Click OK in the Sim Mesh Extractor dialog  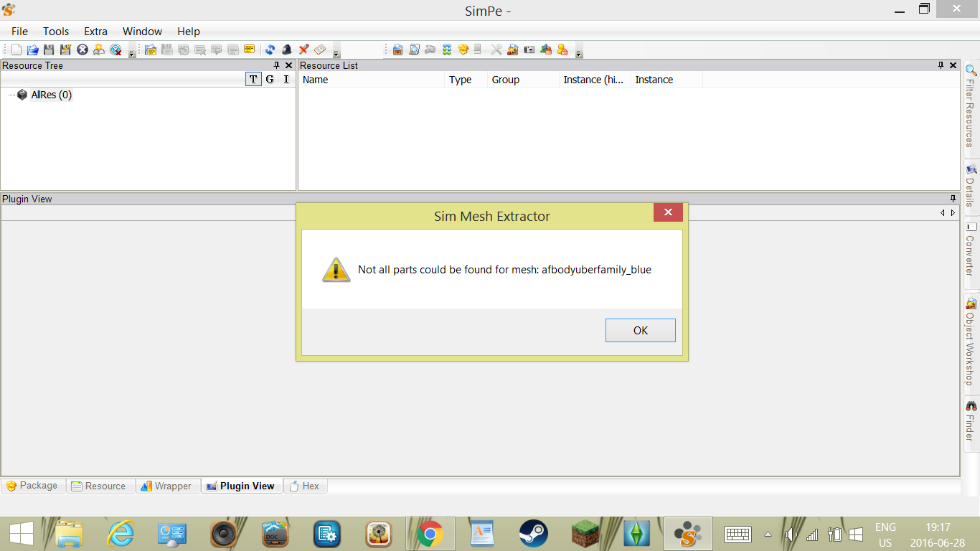640,330
